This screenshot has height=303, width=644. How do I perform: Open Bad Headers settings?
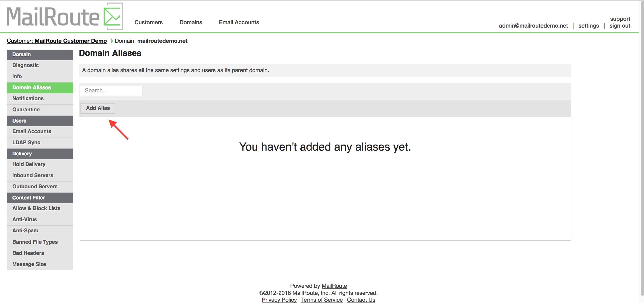(x=40, y=253)
